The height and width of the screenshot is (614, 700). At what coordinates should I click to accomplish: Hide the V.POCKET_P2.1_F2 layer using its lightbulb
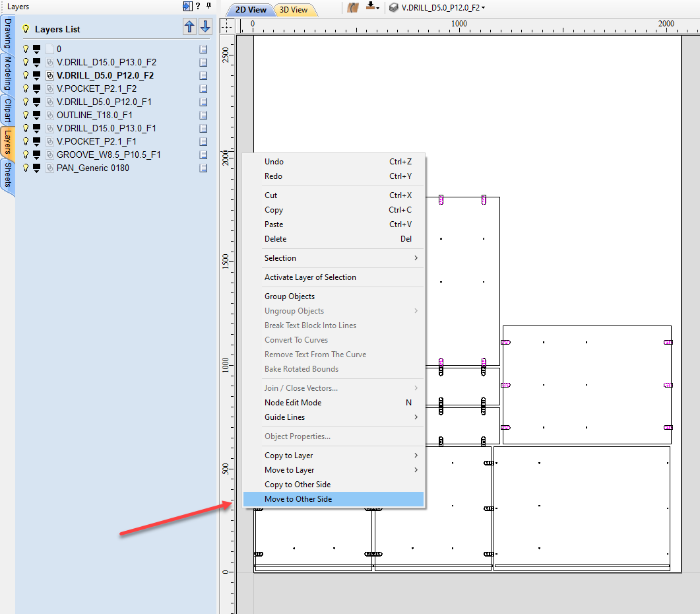(x=26, y=88)
